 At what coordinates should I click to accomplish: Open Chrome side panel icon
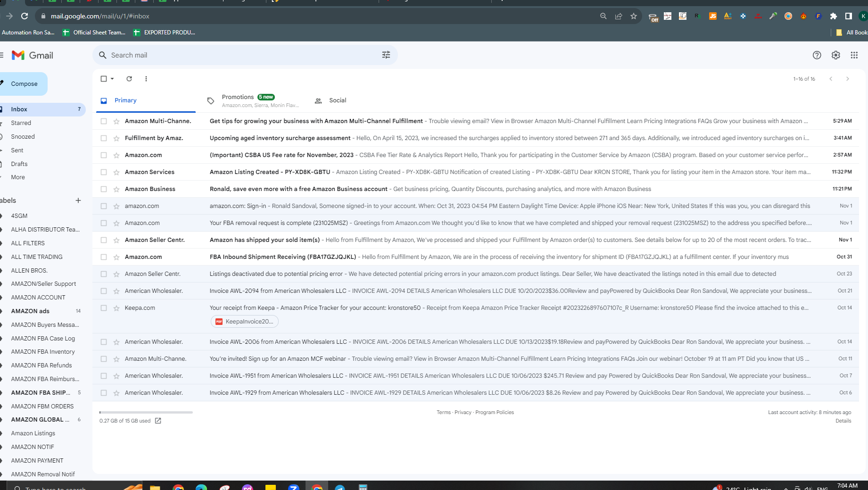(x=849, y=16)
